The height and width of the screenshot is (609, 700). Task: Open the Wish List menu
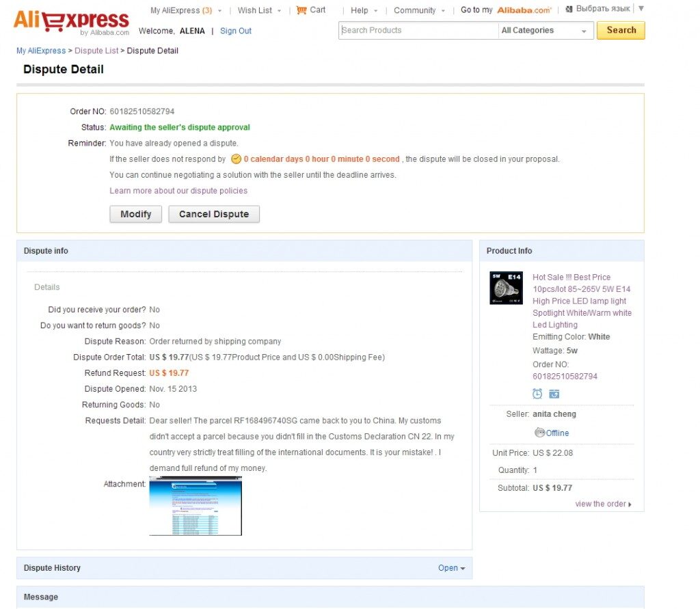pos(259,10)
